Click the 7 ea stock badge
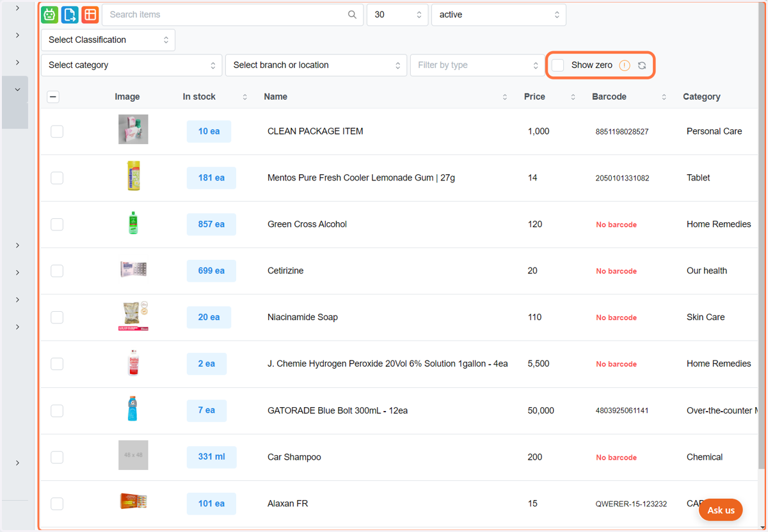The image size is (768, 532). click(206, 410)
